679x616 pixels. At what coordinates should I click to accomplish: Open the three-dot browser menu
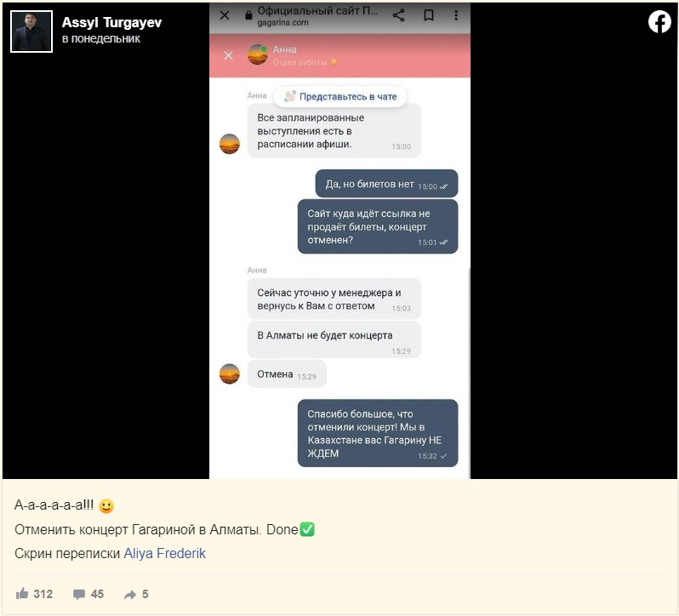[456, 15]
